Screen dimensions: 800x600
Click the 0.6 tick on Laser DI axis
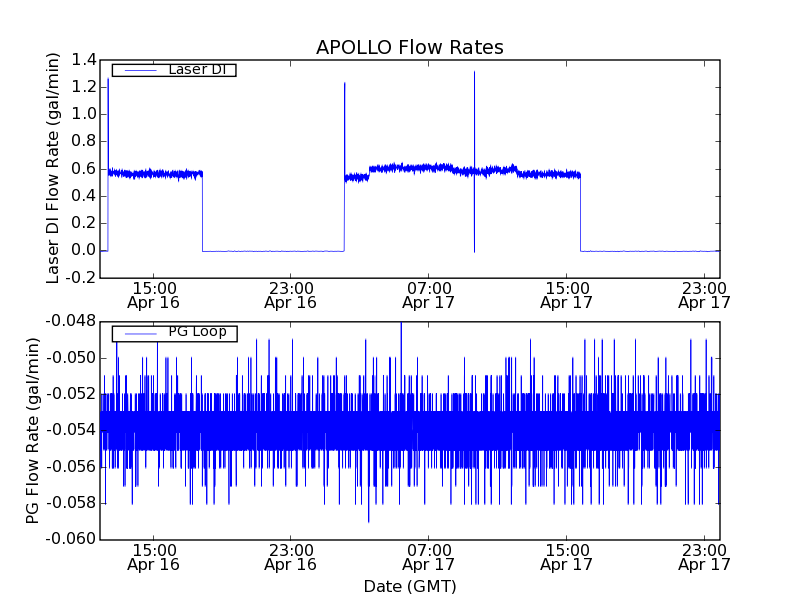click(x=84, y=169)
